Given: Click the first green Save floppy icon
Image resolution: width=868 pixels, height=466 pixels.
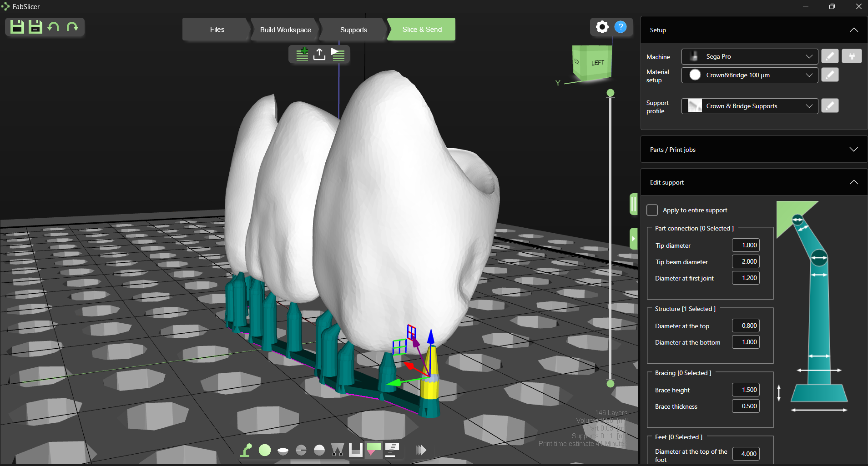Looking at the screenshot, I should pyautogui.click(x=17, y=27).
